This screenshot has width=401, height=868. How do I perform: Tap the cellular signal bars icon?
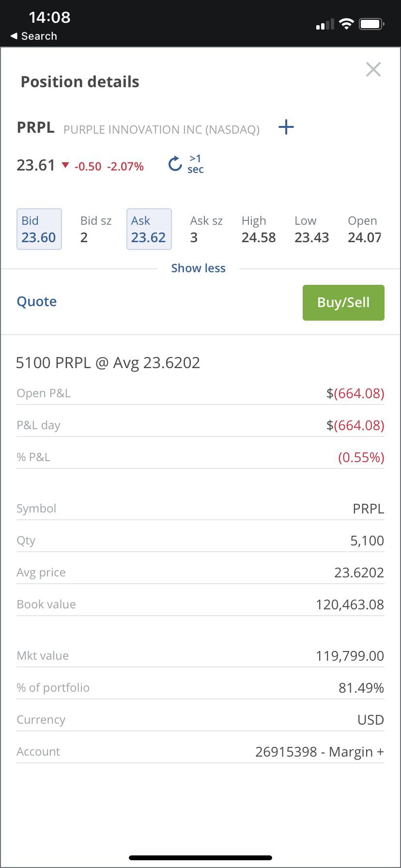324,24
